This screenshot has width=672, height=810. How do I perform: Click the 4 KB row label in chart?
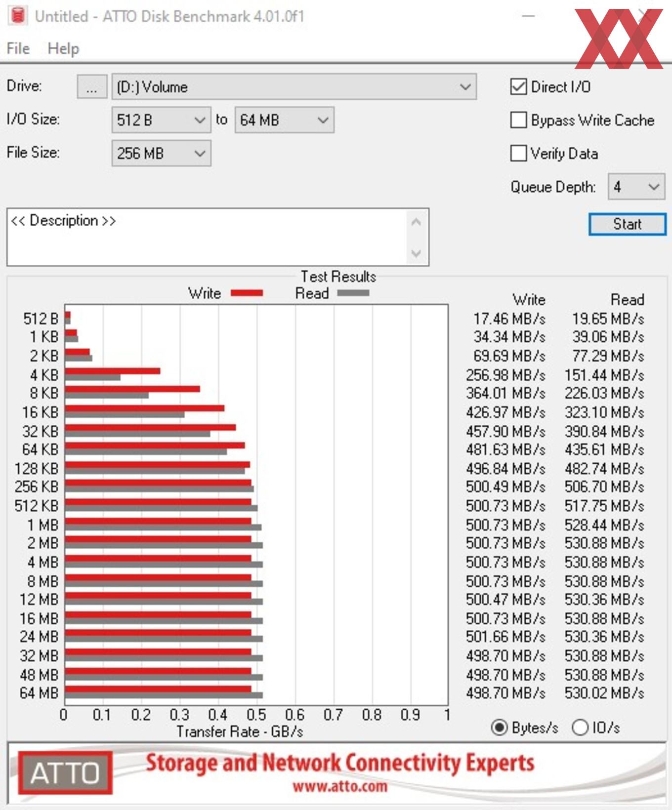44,375
